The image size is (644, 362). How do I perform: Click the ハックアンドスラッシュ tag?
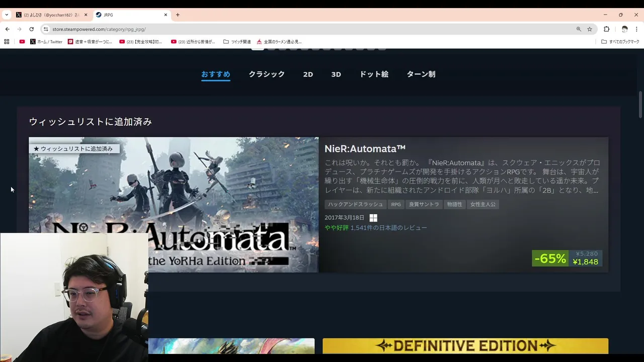356,204
